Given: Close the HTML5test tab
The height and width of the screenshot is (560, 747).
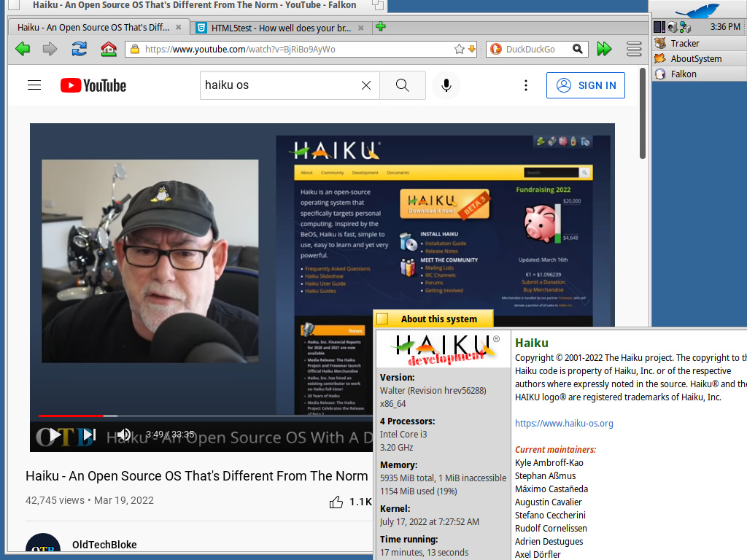Looking at the screenshot, I should [x=361, y=28].
